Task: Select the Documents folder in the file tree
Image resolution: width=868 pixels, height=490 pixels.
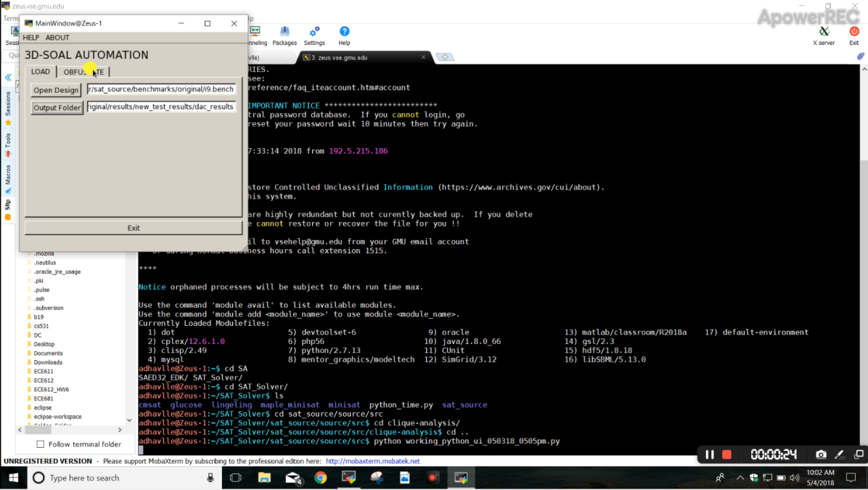Action: 48,354
